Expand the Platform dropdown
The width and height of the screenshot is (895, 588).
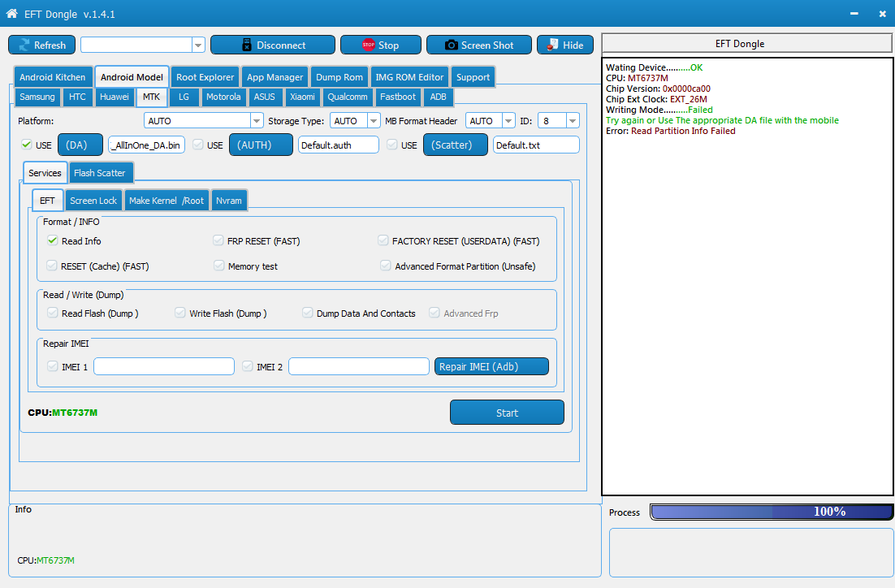click(x=257, y=120)
